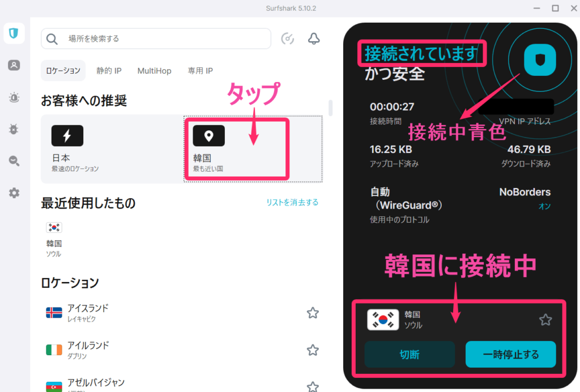
Task: Click the lightning bolt fastest location icon
Action: tap(67, 136)
